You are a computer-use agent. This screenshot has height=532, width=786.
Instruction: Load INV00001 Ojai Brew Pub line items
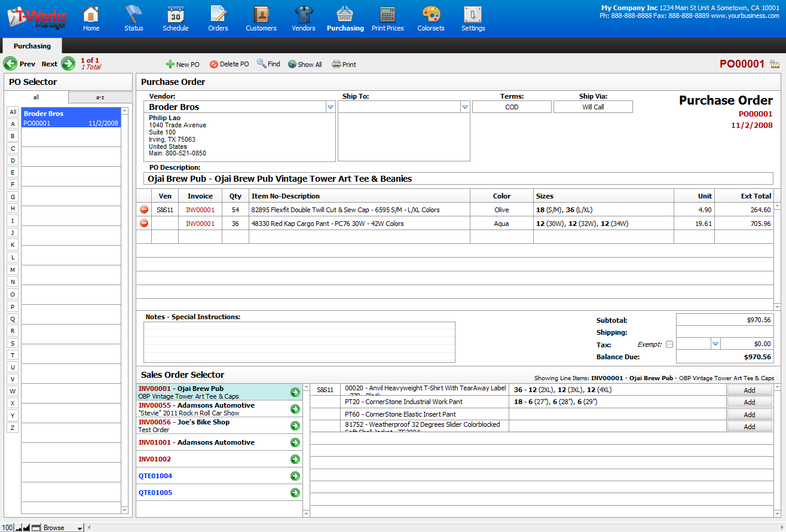click(295, 392)
